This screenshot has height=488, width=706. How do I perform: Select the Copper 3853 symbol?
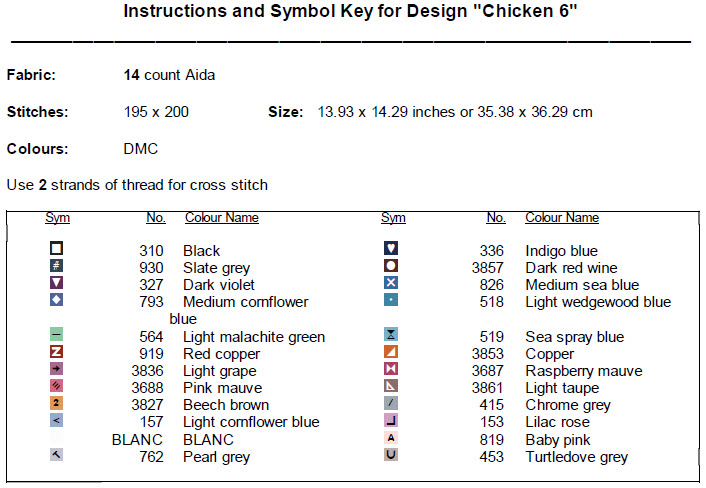coord(392,352)
